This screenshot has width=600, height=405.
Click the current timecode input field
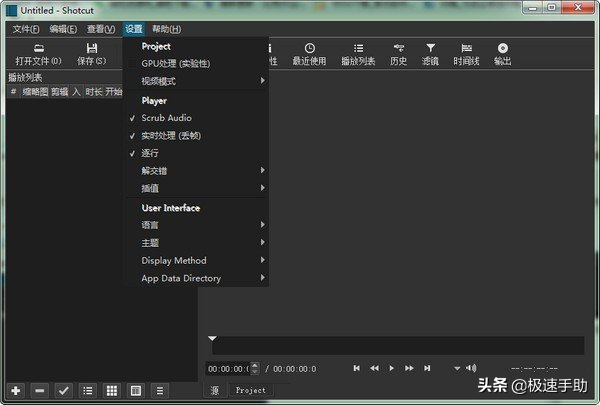(x=228, y=369)
